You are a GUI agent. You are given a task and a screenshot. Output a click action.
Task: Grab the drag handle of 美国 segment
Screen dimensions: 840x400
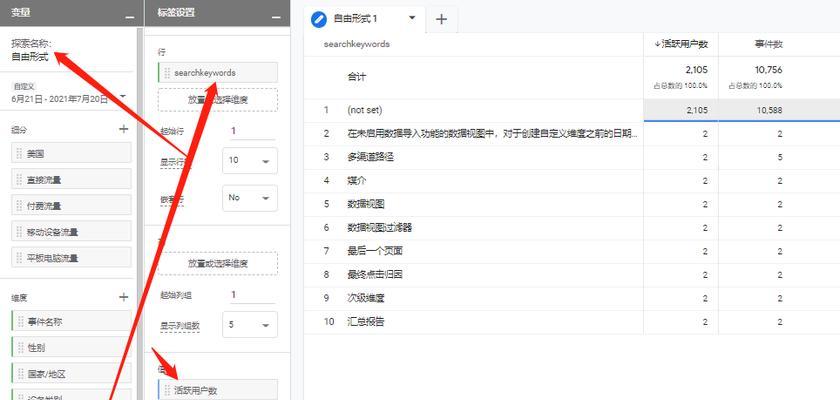(20, 154)
